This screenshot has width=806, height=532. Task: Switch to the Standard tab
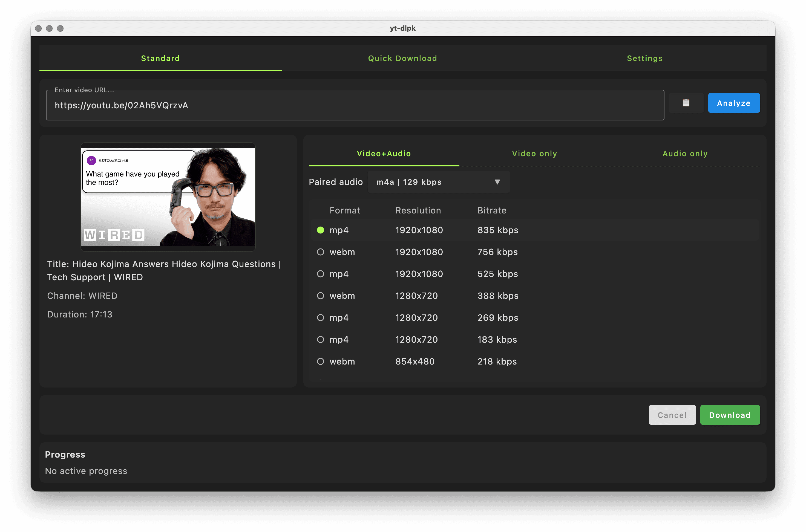click(x=160, y=58)
